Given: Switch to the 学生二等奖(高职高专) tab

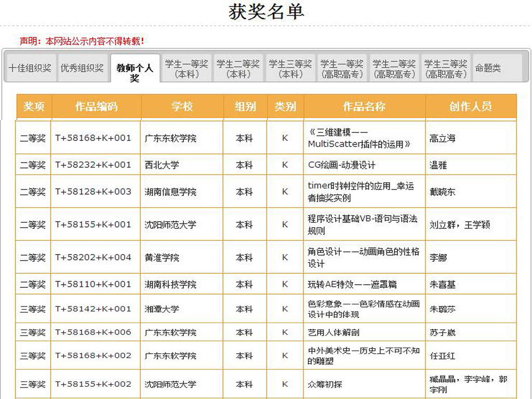Looking at the screenshot, I should [x=394, y=69].
